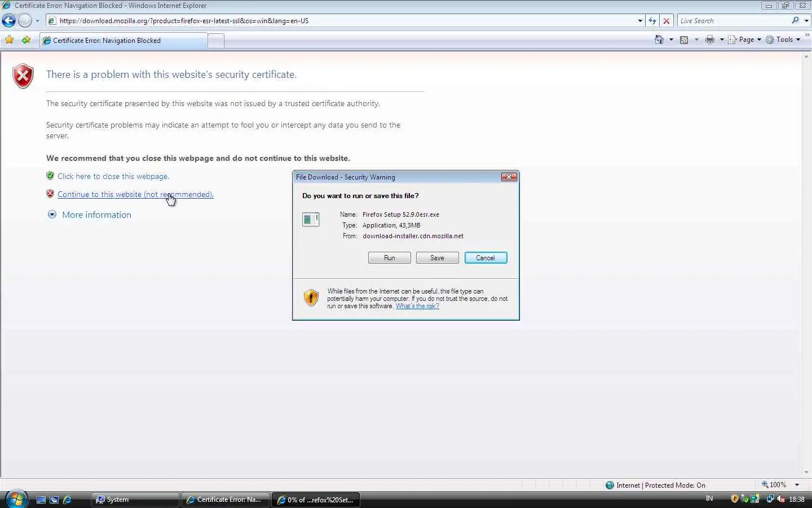Click Run in the File Download dialog
This screenshot has height=508, width=812.
pos(389,258)
